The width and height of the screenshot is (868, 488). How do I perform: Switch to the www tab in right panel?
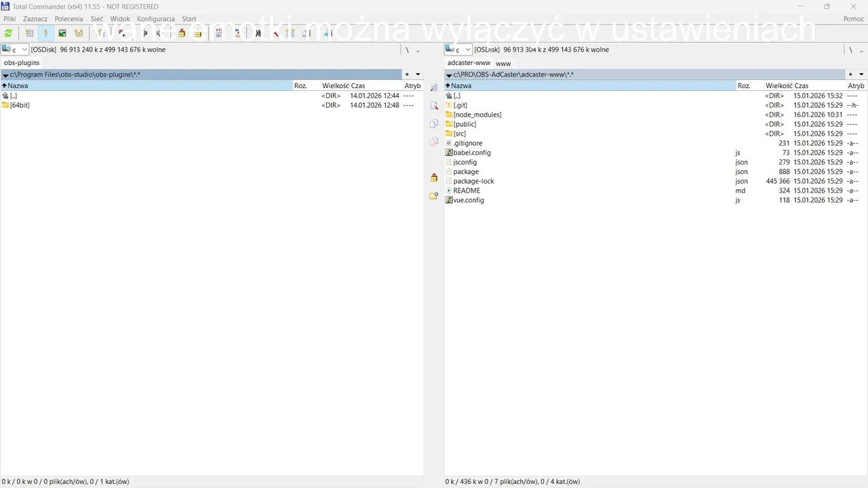pos(503,63)
